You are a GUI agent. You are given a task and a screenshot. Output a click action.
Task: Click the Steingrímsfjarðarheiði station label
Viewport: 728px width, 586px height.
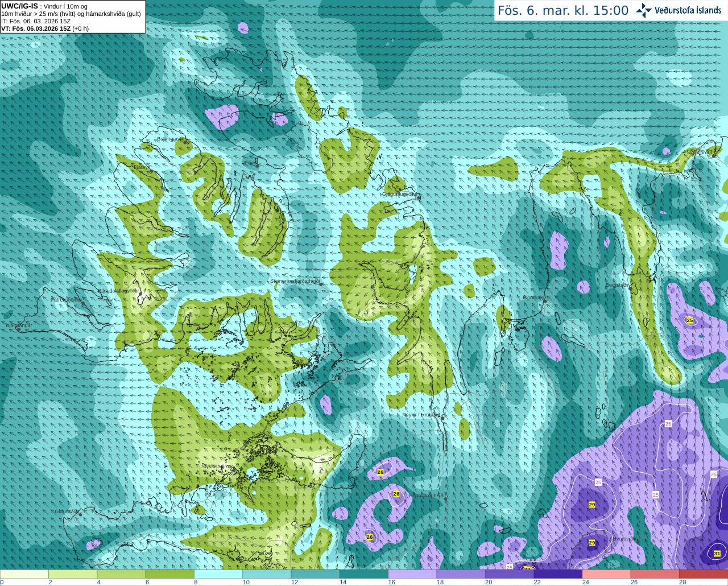click(295, 281)
